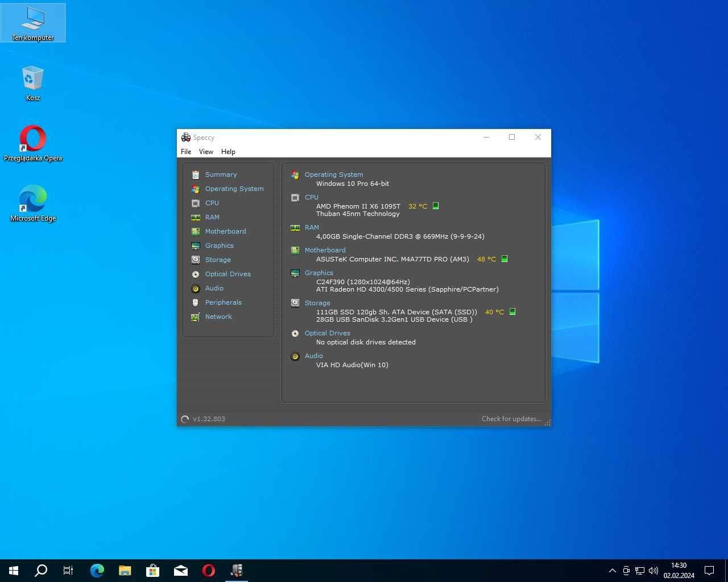Click version v1.32.803 in status bar
Screen dimensions: 728x582
(x=209, y=419)
